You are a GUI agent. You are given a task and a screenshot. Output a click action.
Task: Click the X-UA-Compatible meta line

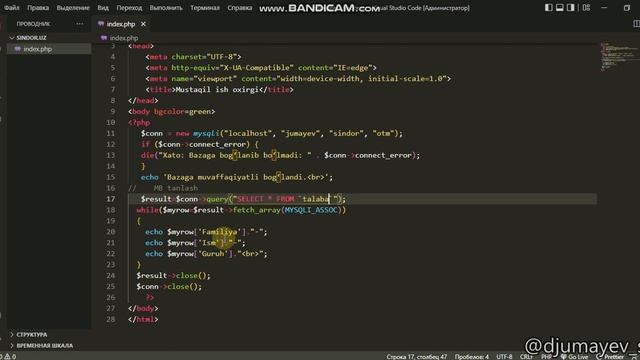coord(261,68)
